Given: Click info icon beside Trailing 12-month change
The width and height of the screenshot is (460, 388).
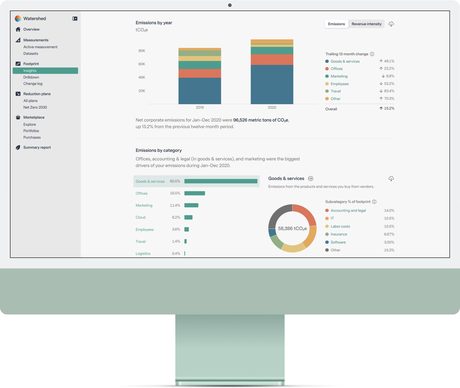Looking at the screenshot, I should point(372,54).
